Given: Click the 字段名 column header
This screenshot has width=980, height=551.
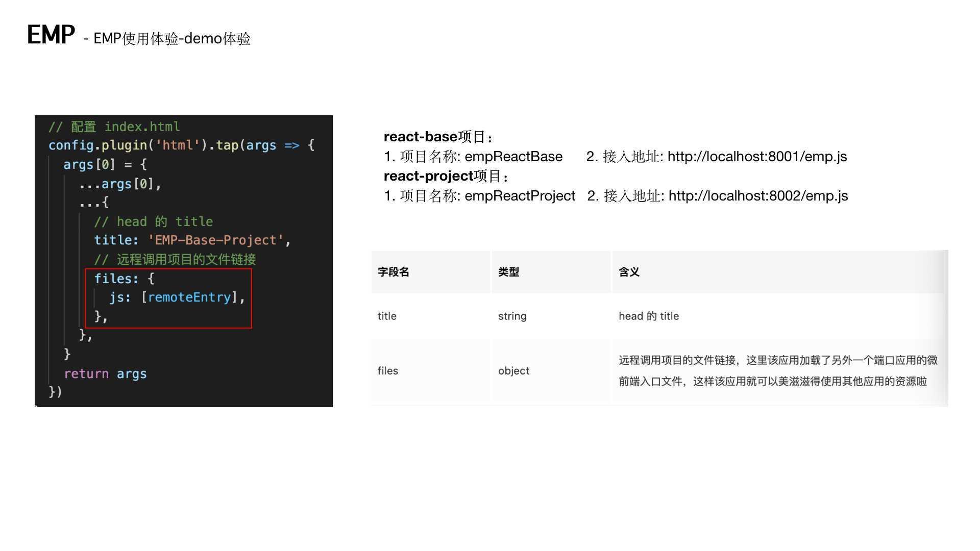Looking at the screenshot, I should (x=394, y=272).
